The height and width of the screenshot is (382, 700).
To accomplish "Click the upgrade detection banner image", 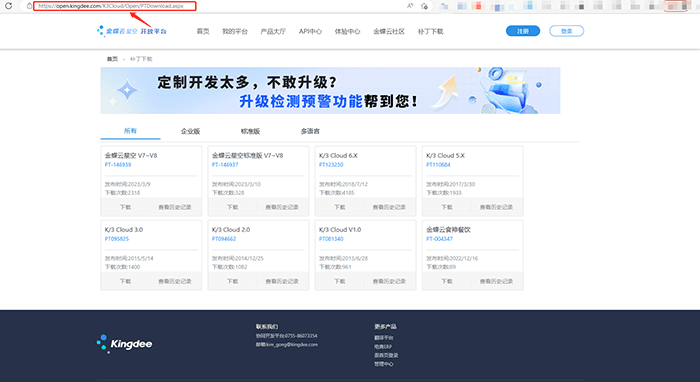I will pyautogui.click(x=330, y=91).
